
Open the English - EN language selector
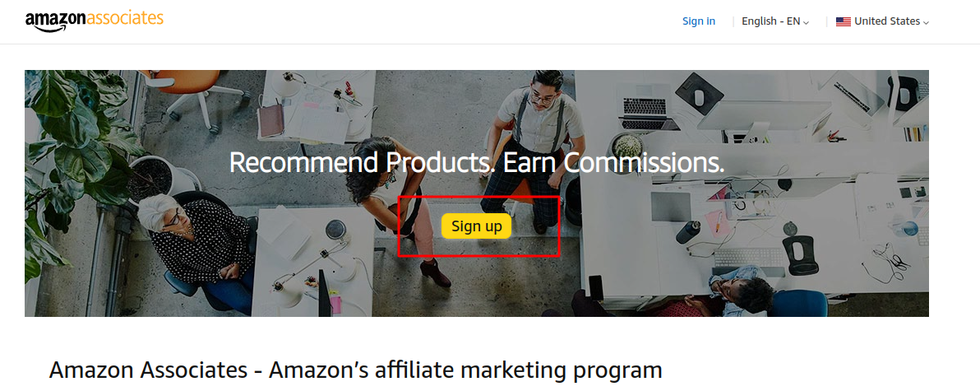(775, 21)
